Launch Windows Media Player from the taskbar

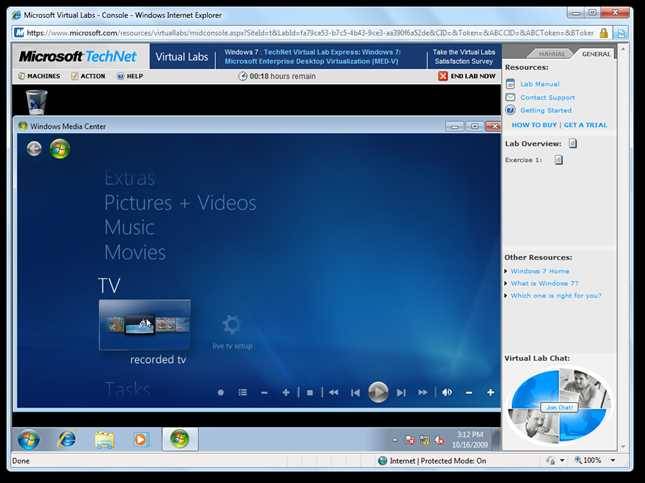pyautogui.click(x=141, y=439)
